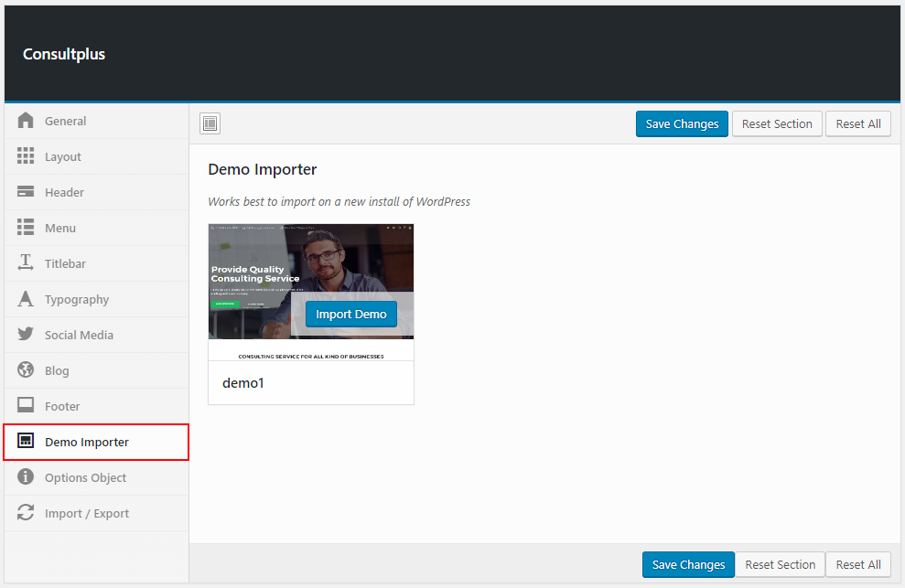Click the General home icon in sidebar
Viewport: 905px width, 588px height.
[26, 121]
